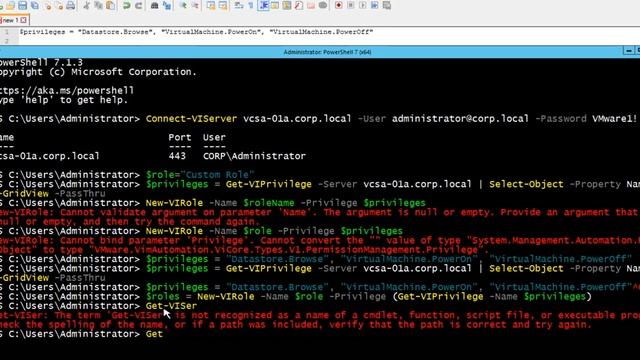Toggle synchronized vertical scrolling icon
640x360 pixels.
tap(211, 5)
